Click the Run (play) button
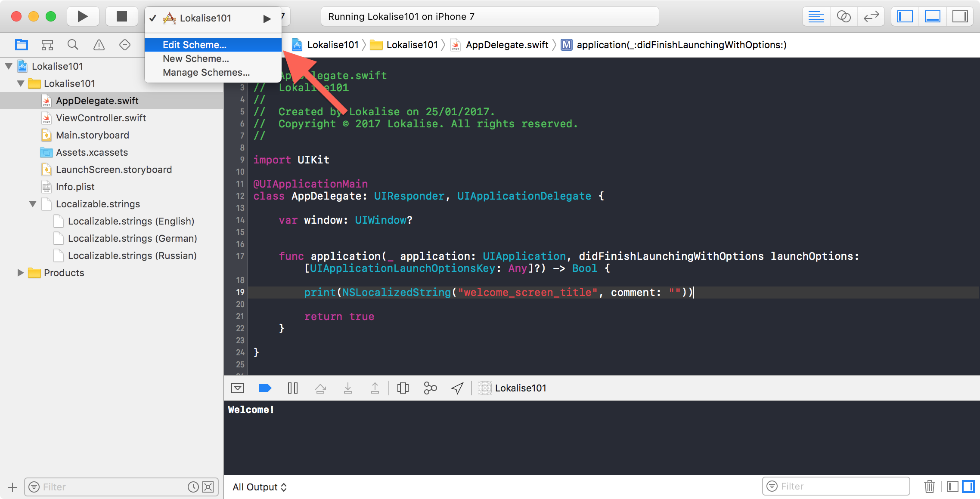This screenshot has height=499, width=980. point(83,17)
